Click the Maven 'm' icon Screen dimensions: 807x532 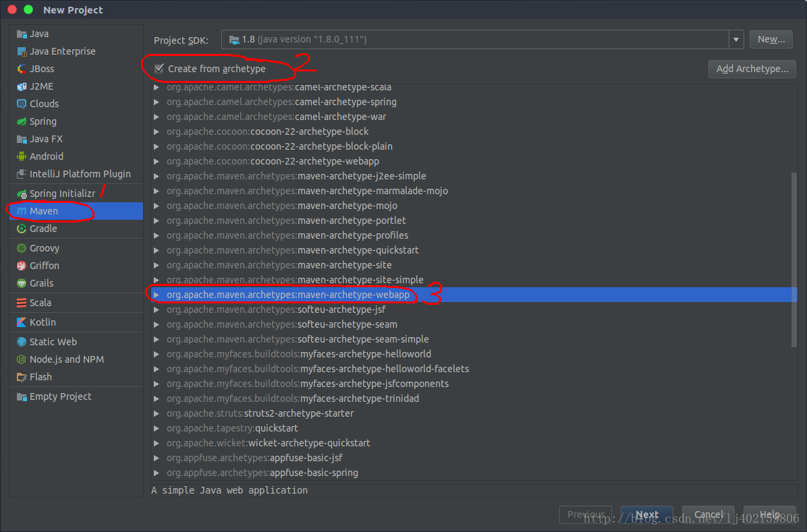(22, 211)
